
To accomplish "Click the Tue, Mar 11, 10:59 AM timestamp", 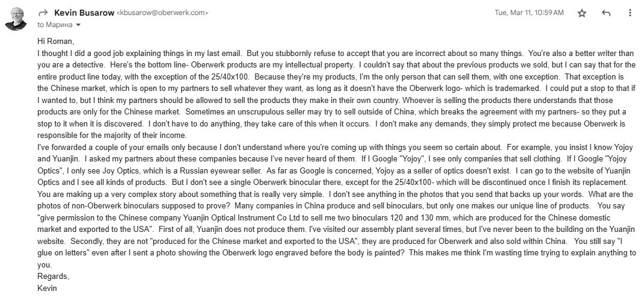I will (x=529, y=13).
